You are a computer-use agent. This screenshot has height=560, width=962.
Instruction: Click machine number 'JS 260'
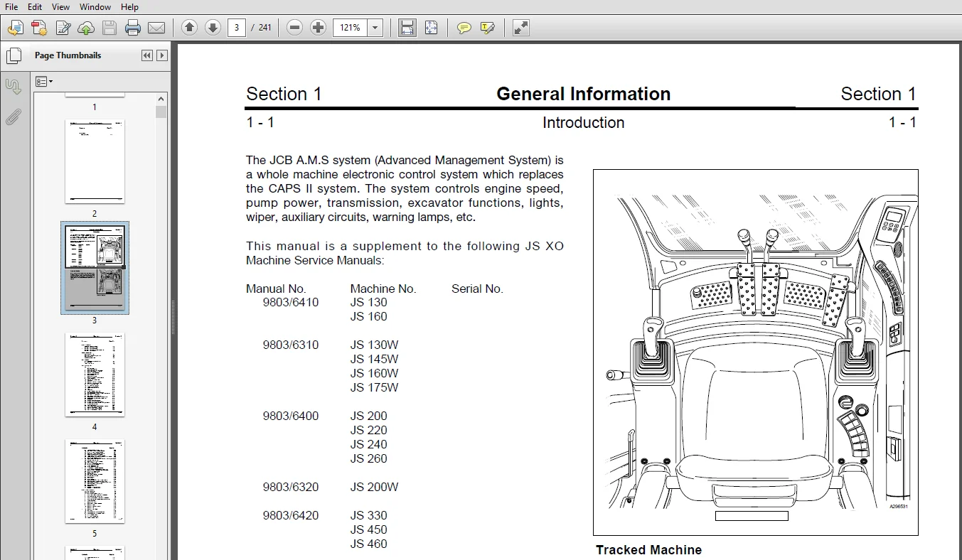coord(368,458)
